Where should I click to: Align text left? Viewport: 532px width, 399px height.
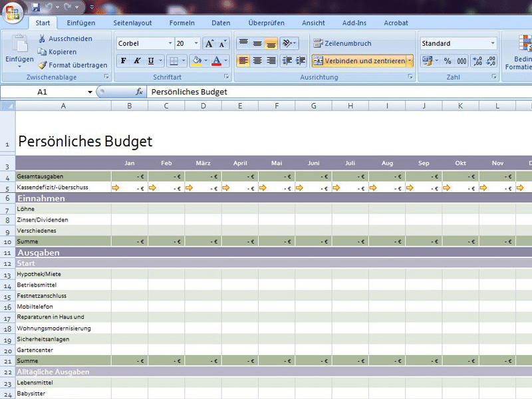tap(243, 61)
